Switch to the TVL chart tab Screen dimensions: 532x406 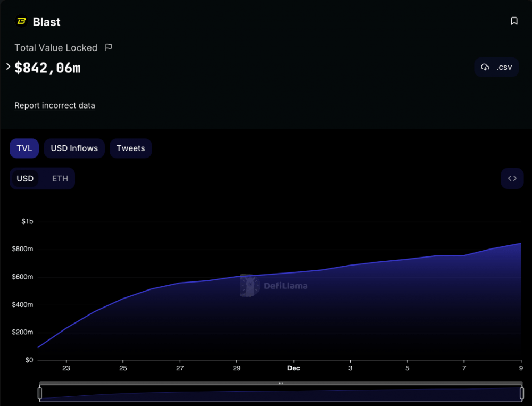(x=24, y=148)
